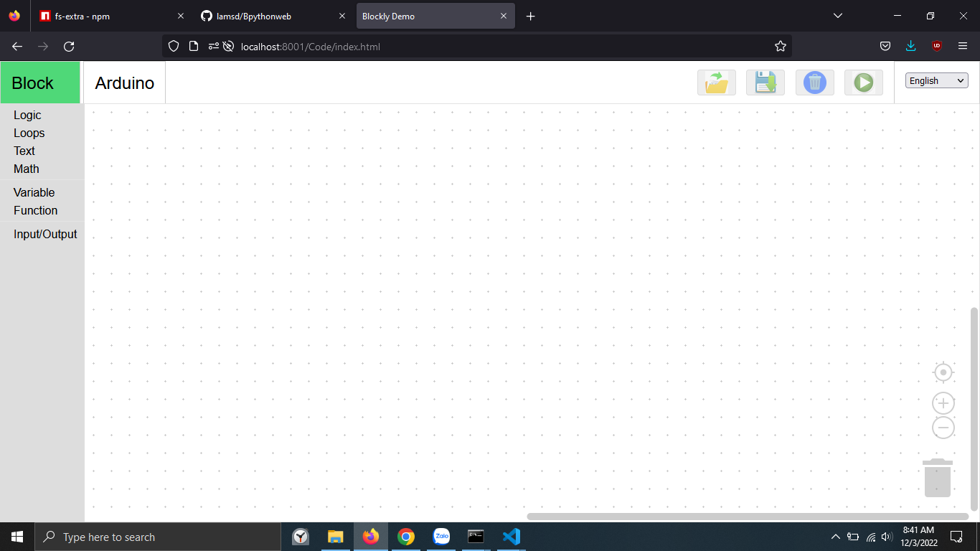Viewport: 980px width, 551px height.
Task: Zoom in on the workspace with the plus icon
Action: pos(943,403)
